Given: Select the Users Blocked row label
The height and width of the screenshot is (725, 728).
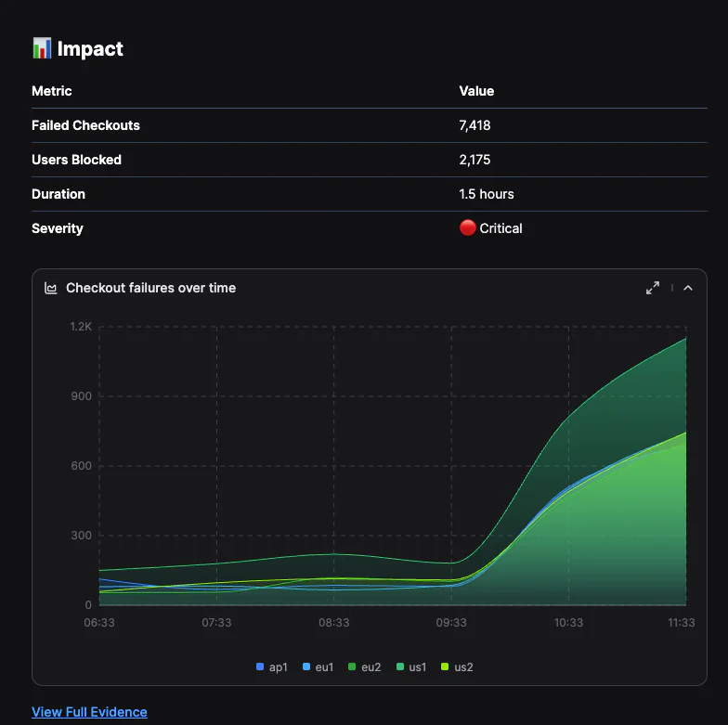Looking at the screenshot, I should [x=76, y=160].
